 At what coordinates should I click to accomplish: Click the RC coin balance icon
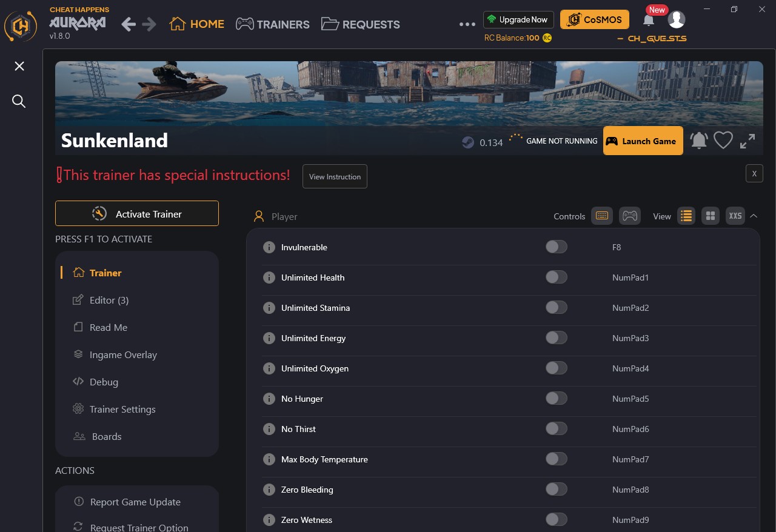[547, 38]
